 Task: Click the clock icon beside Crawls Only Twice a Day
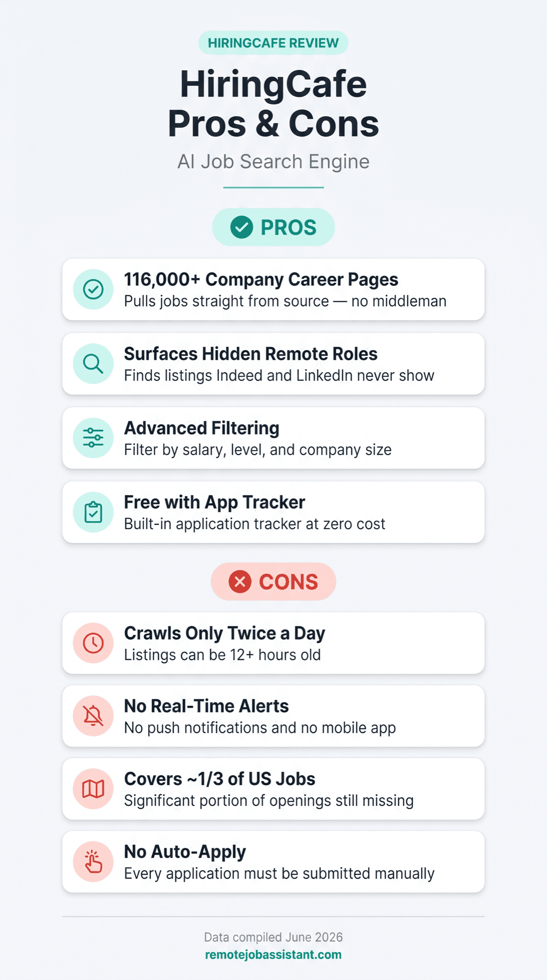[x=93, y=643]
